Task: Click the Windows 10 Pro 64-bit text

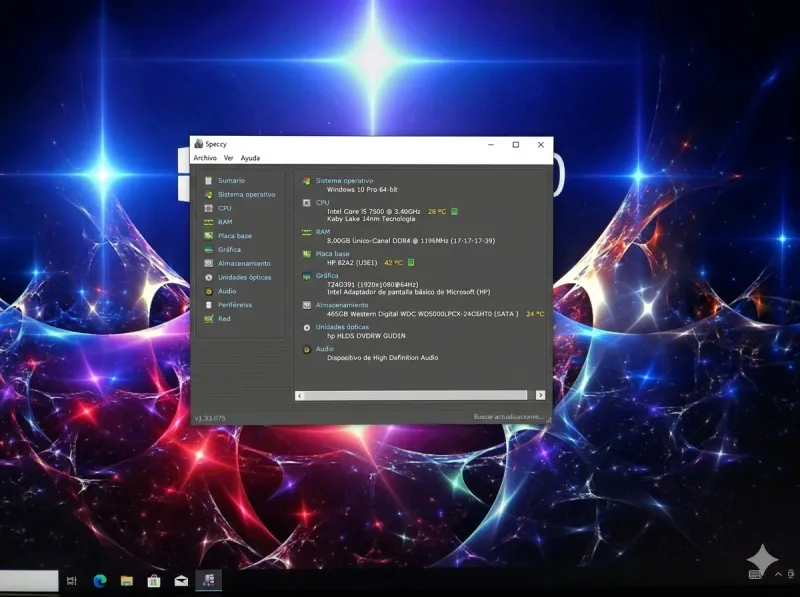Action: 362,189
